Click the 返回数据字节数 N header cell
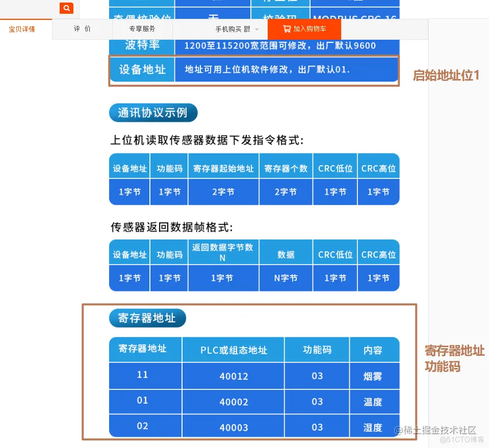Image resolution: width=489 pixels, height=448 pixels. (x=223, y=252)
